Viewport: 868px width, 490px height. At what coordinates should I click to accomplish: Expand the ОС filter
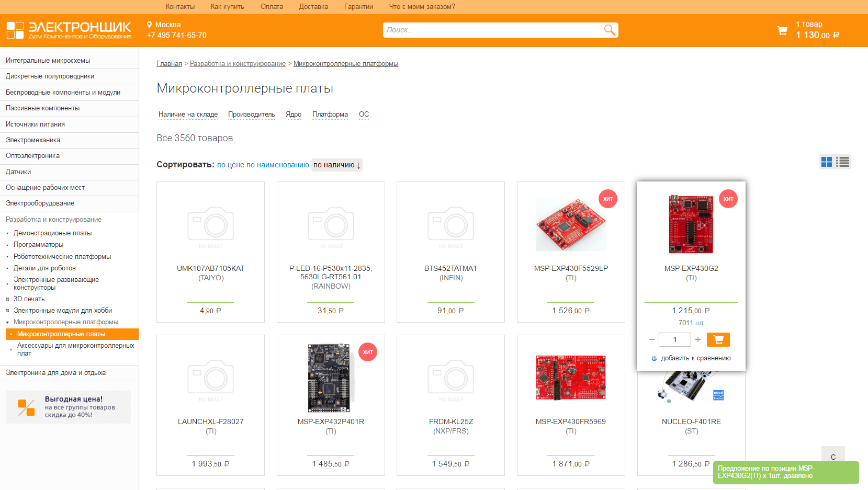click(364, 115)
